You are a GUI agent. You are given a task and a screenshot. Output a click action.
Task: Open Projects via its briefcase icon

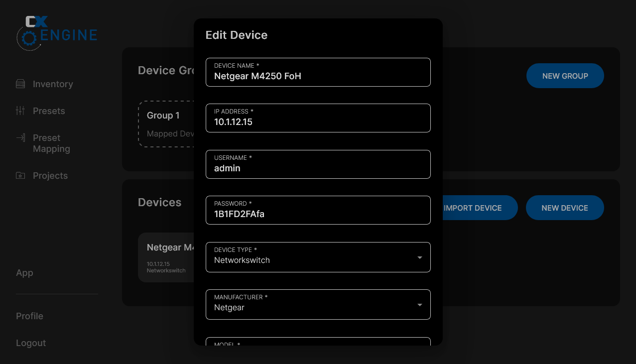(x=20, y=175)
